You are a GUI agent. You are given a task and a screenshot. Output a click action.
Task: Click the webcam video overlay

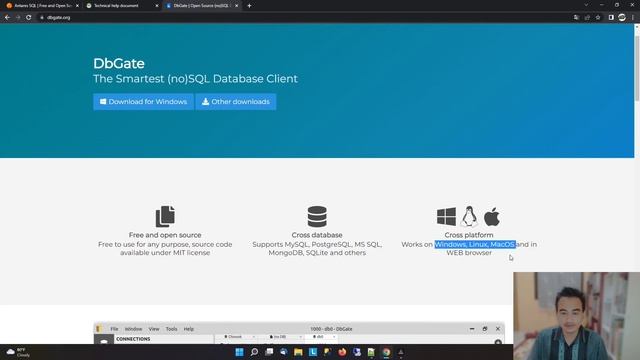pos(576,316)
